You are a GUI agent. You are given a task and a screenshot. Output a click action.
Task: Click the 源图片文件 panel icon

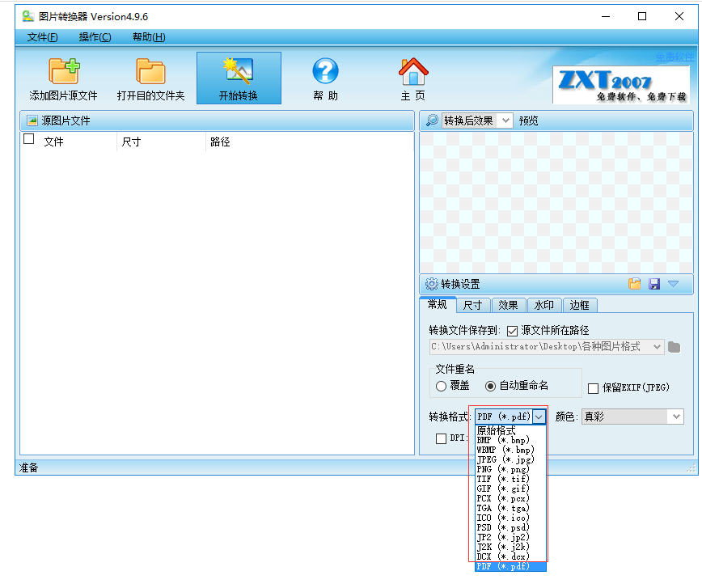(x=32, y=121)
